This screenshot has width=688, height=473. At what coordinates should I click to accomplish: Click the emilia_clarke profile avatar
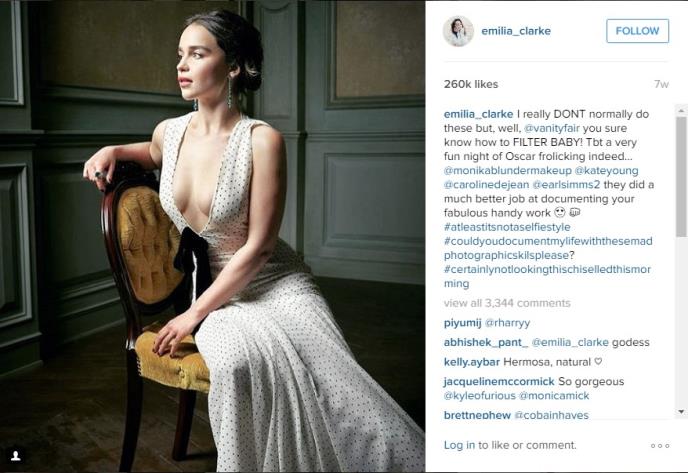pos(458,31)
